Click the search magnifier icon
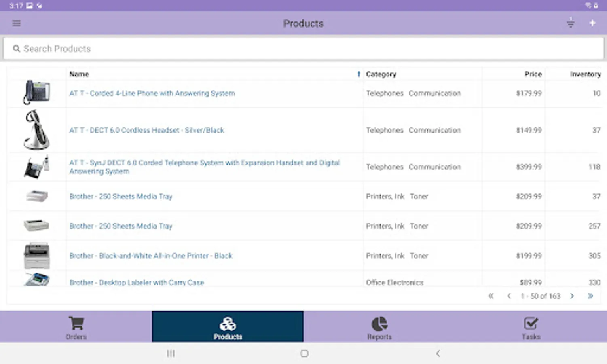This screenshot has width=607, height=364. (16, 49)
